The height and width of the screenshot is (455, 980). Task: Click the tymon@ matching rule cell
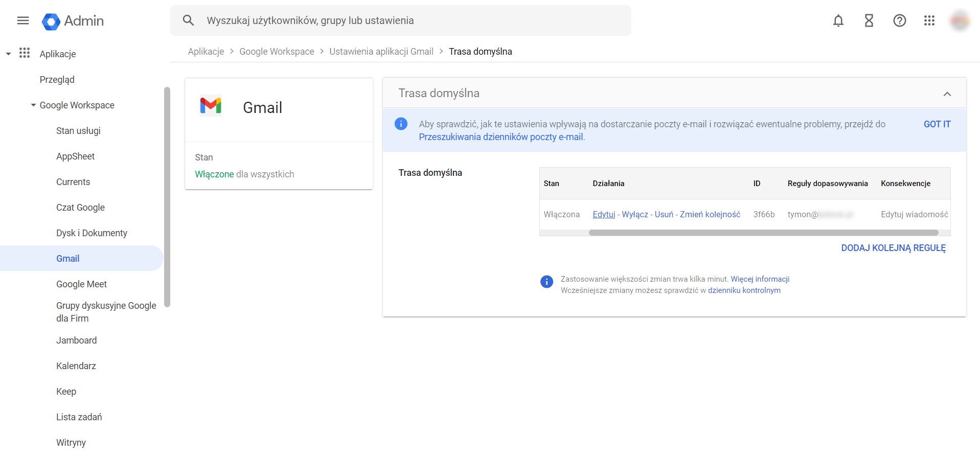click(821, 215)
